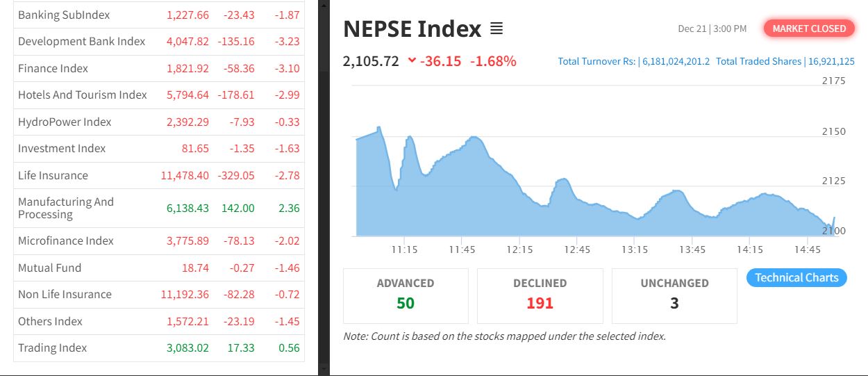The height and width of the screenshot is (376, 868).
Task: Click the Microfinance Index row
Action: [x=66, y=241]
